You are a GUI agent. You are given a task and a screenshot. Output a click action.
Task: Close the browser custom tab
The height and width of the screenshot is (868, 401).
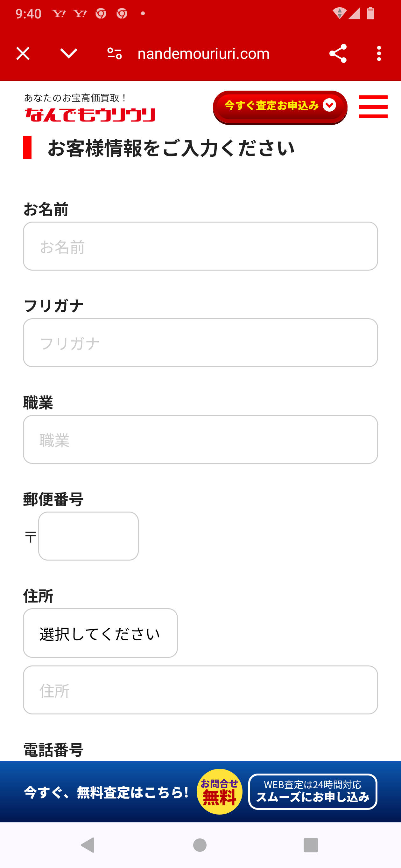click(23, 54)
